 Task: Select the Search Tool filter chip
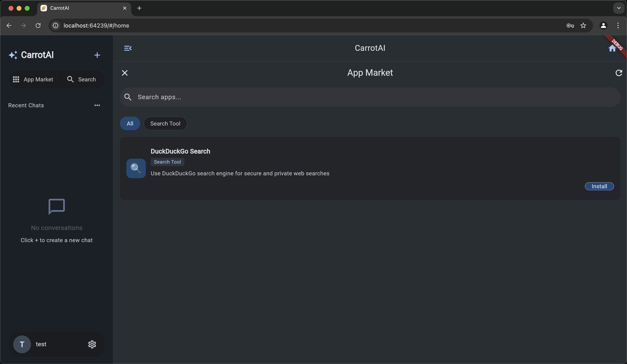tap(165, 123)
